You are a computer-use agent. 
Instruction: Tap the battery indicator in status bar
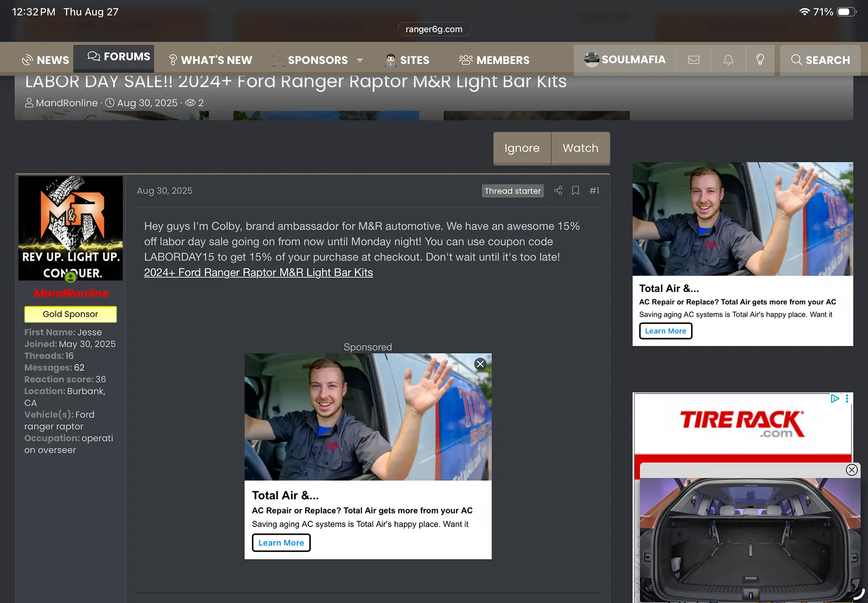pyautogui.click(x=846, y=12)
